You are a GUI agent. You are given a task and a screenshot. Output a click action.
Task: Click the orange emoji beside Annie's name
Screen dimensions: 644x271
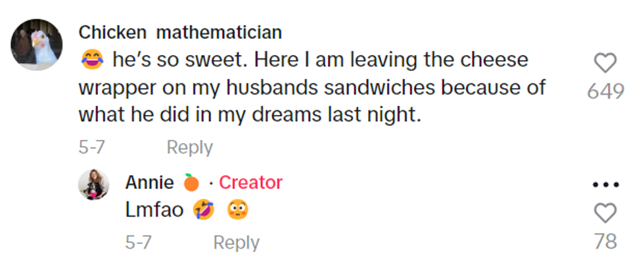(x=191, y=182)
